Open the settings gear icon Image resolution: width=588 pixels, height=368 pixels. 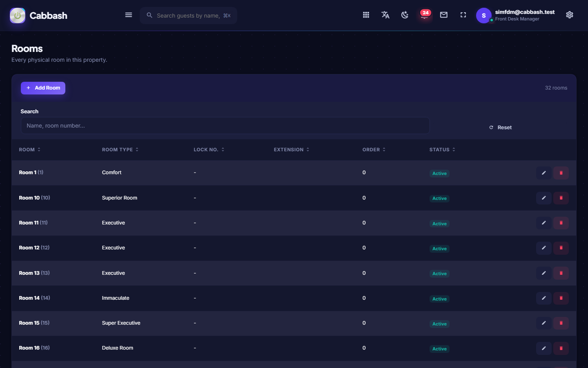coord(570,15)
